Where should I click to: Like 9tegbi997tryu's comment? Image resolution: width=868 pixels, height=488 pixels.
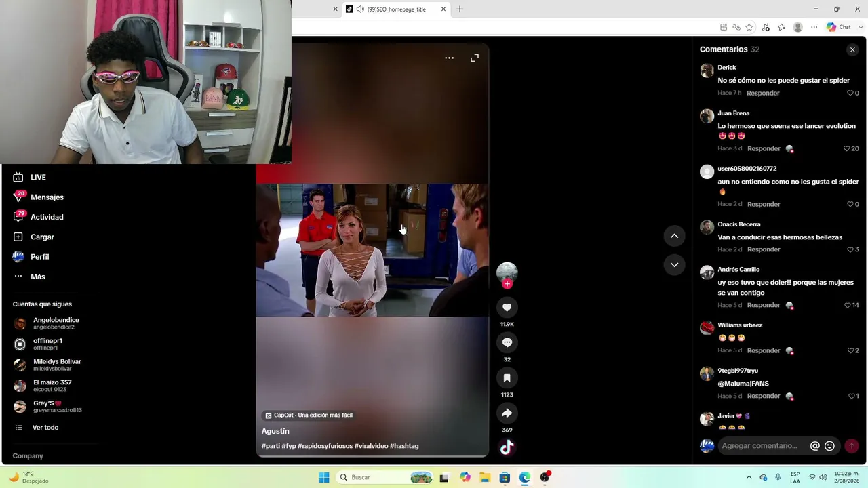853,396
